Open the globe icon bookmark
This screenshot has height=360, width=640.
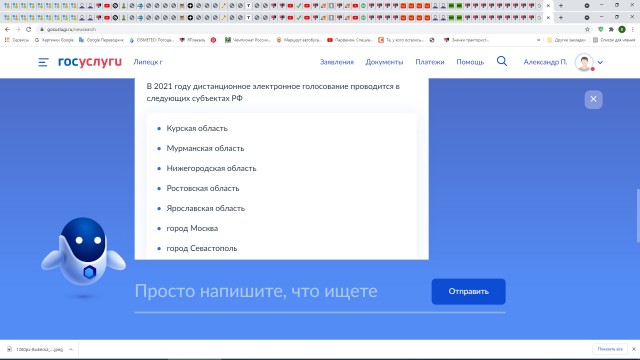[432, 40]
